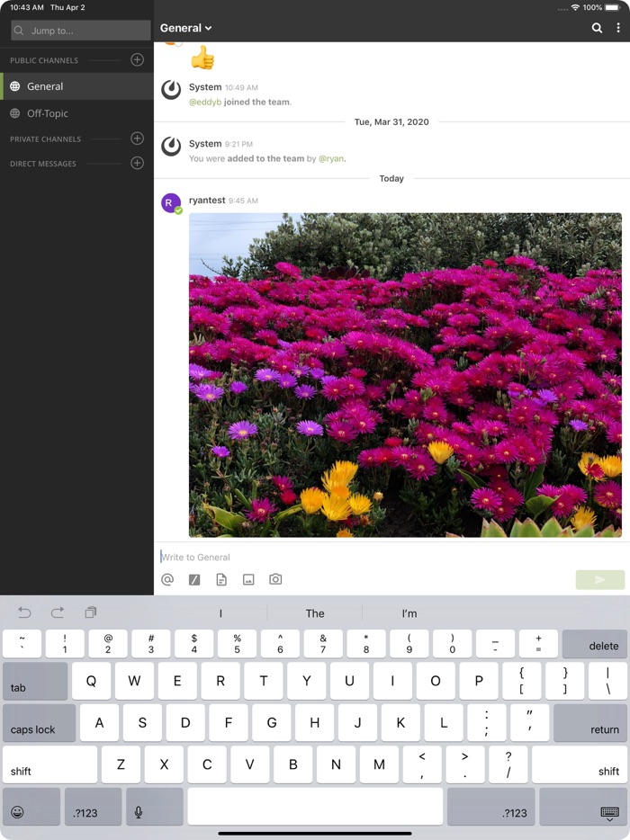Viewport: 630px width, 840px height.
Task: Open the camera to take photo
Action: pyautogui.click(x=275, y=579)
